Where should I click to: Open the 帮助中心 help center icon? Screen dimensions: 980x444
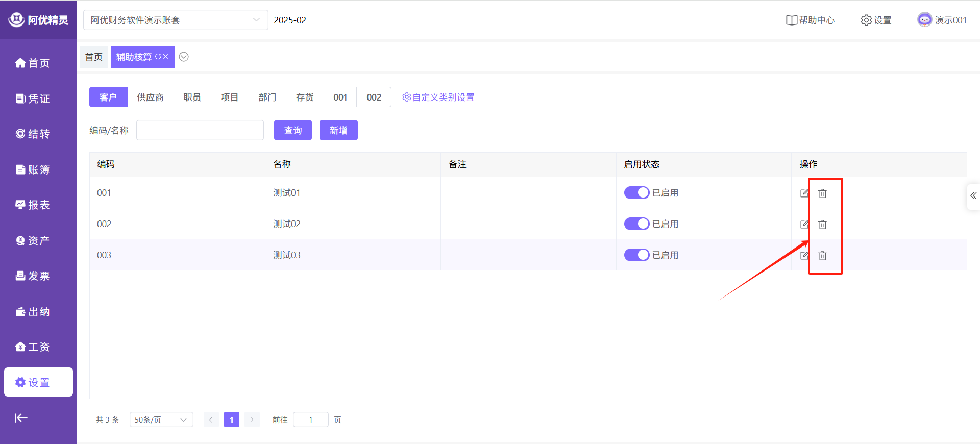(792, 20)
